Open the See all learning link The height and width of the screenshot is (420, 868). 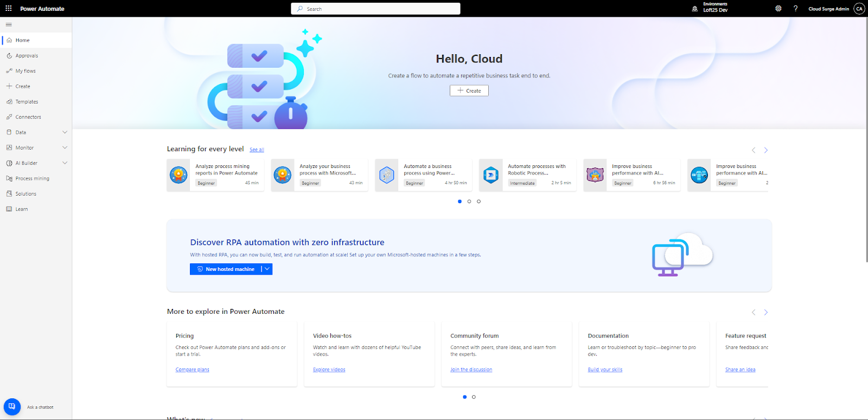click(x=257, y=150)
